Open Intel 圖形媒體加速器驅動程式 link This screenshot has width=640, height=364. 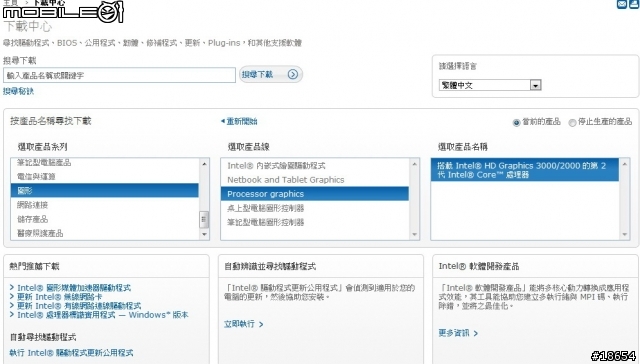pyautogui.click(x=74, y=288)
